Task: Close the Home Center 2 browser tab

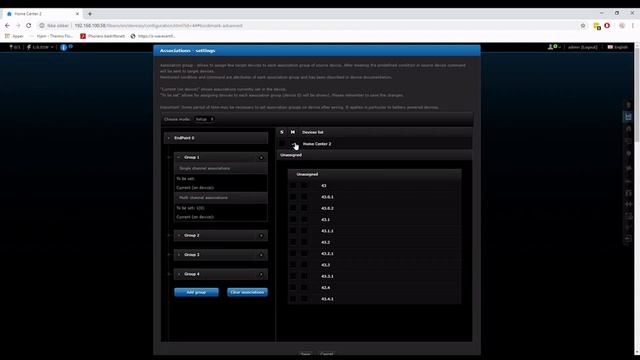Action: coord(78,13)
